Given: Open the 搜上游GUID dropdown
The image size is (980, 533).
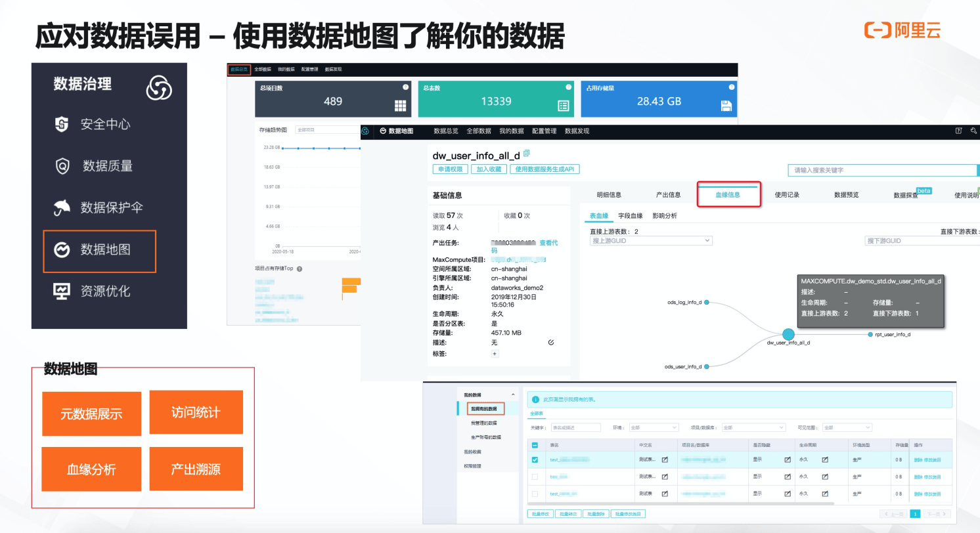Looking at the screenshot, I should 650,241.
